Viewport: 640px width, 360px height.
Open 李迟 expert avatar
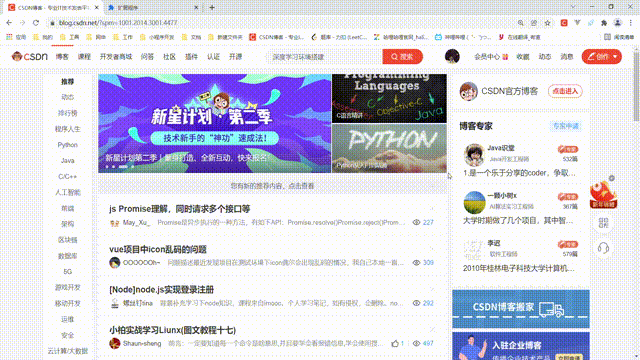click(474, 249)
